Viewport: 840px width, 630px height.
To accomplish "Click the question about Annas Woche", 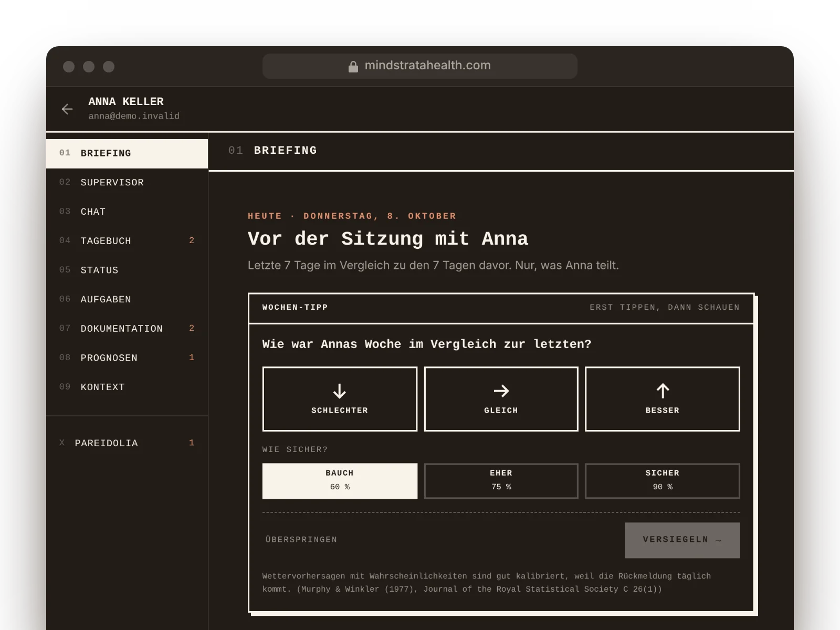I will [x=427, y=344].
